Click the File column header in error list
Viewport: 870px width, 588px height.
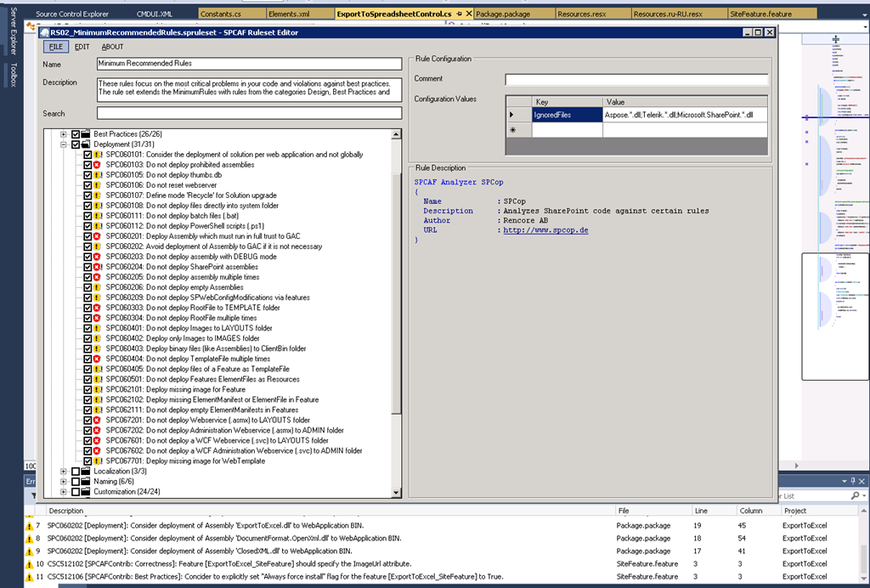coord(624,511)
